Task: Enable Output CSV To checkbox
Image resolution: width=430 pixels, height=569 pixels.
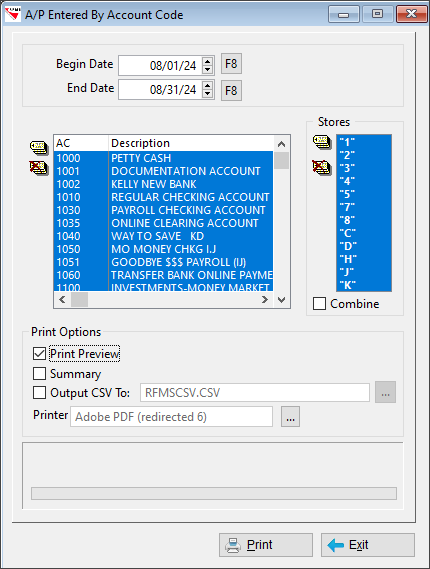Action: pos(39,393)
